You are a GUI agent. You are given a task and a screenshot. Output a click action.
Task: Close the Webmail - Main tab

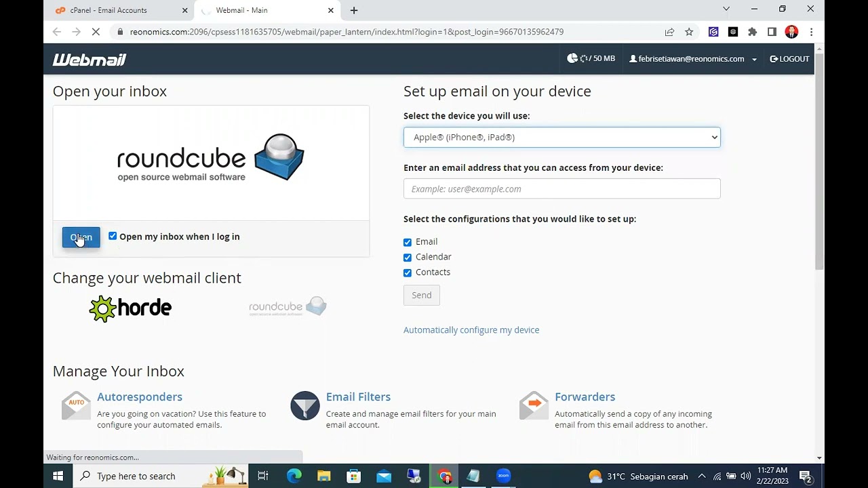[x=331, y=10]
